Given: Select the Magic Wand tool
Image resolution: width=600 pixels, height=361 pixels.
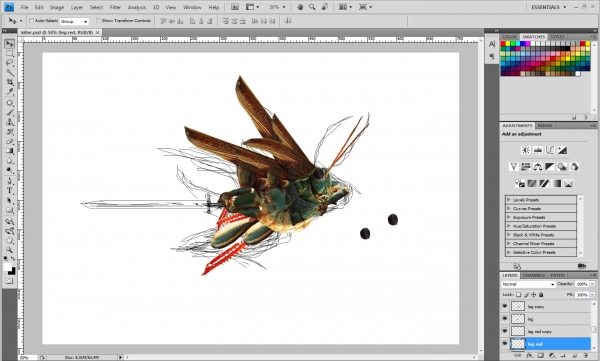Looking at the screenshot, I should [x=10, y=73].
